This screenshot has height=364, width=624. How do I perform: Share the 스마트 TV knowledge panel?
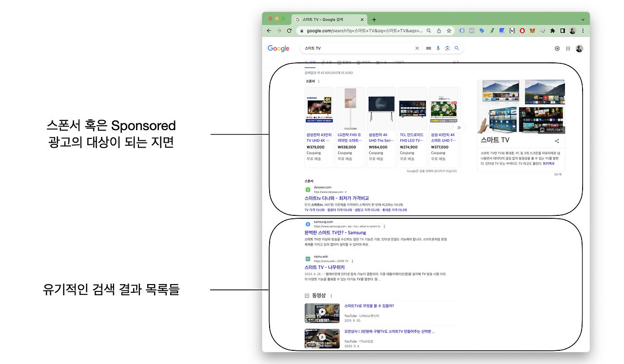pos(557,141)
